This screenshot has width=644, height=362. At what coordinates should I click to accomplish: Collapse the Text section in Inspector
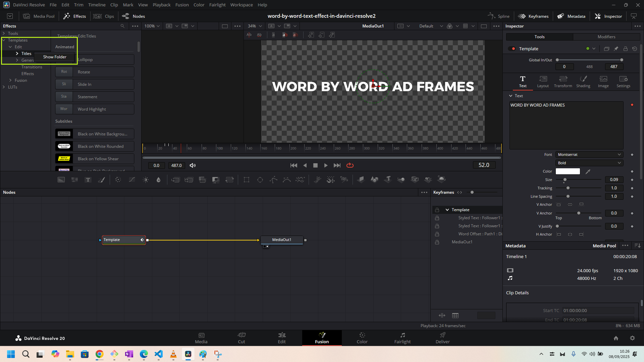pyautogui.click(x=511, y=96)
